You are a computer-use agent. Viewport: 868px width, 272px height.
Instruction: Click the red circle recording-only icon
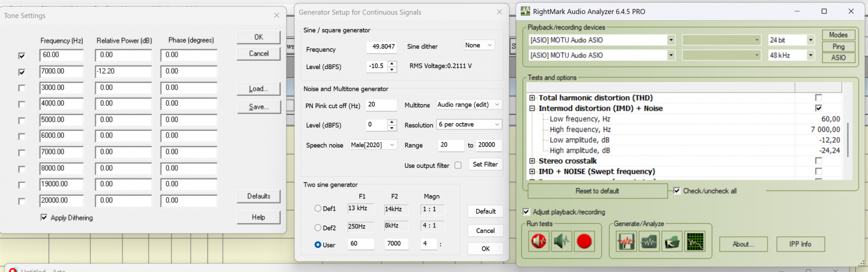(x=585, y=241)
